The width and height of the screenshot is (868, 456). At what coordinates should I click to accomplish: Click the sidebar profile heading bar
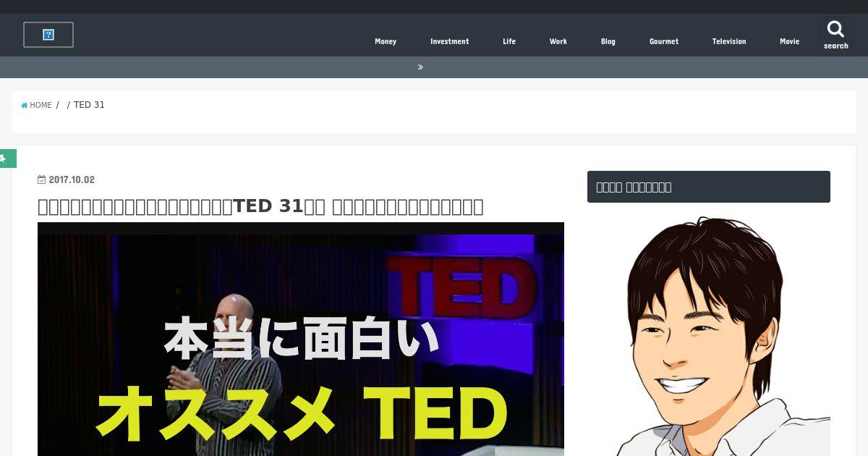(x=709, y=187)
